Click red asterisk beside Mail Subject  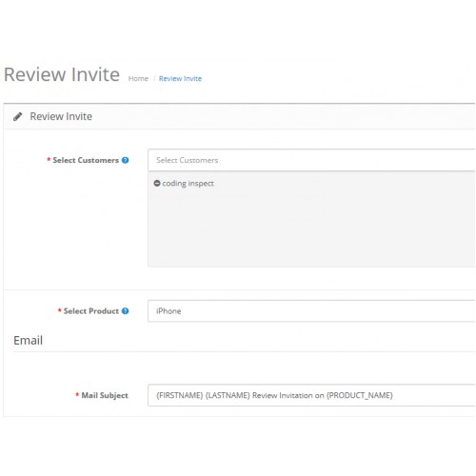(77, 394)
